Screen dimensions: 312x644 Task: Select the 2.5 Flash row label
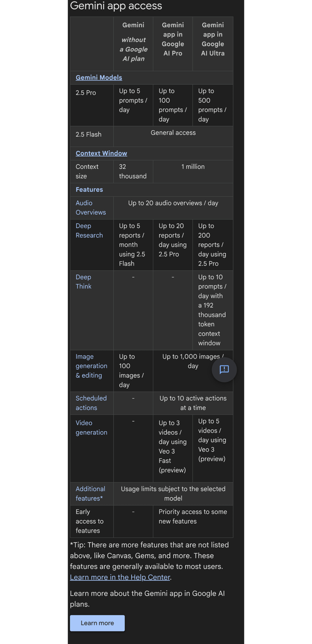[x=89, y=134]
